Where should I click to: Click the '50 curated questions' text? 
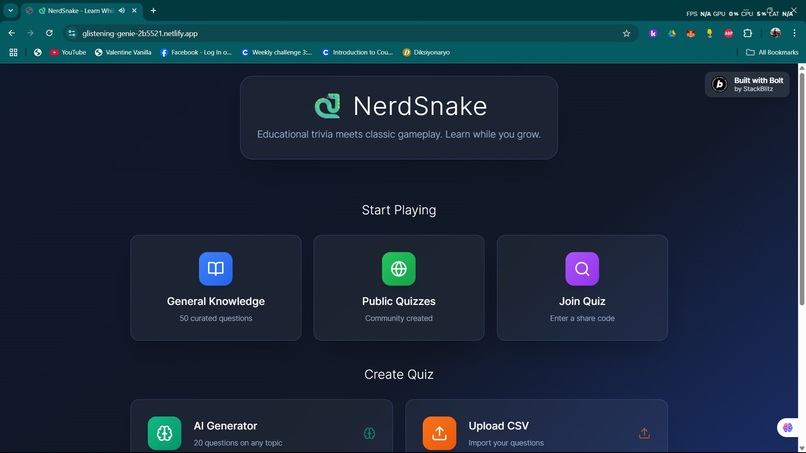[x=216, y=318]
